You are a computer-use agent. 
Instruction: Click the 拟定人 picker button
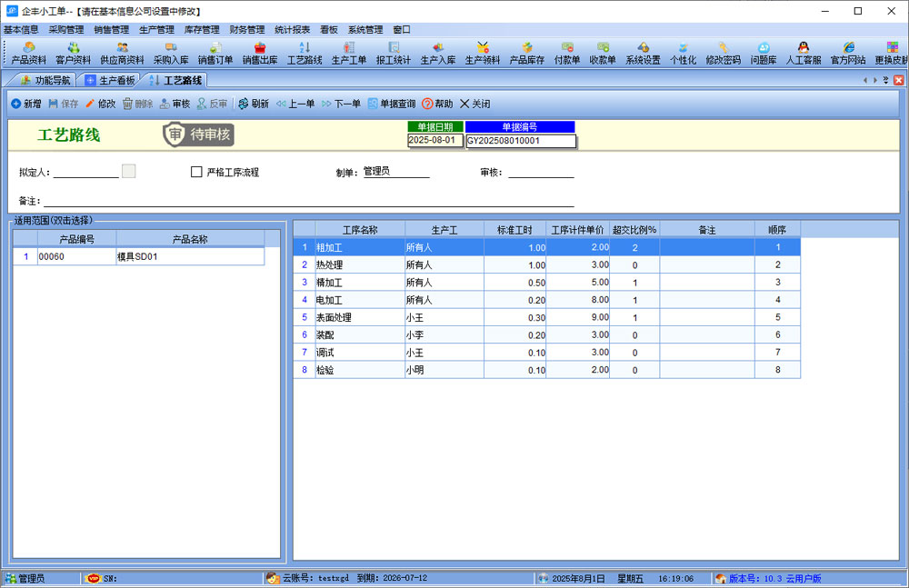tap(129, 171)
